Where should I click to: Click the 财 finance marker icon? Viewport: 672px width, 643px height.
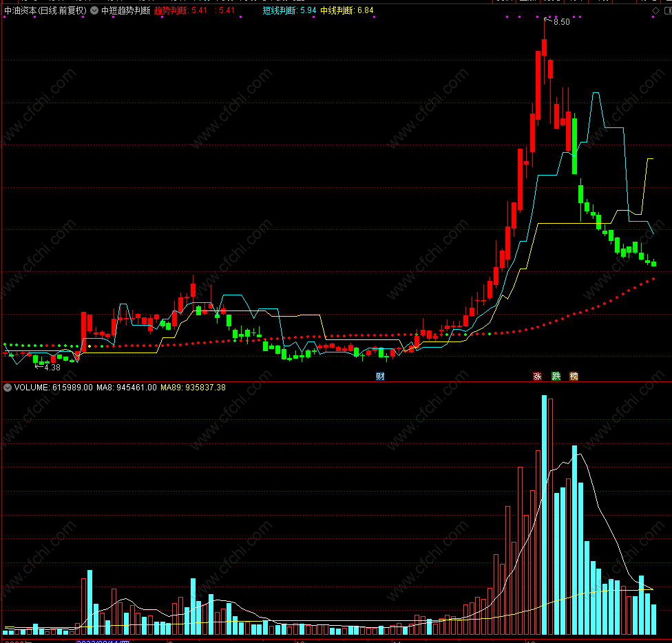point(380,377)
